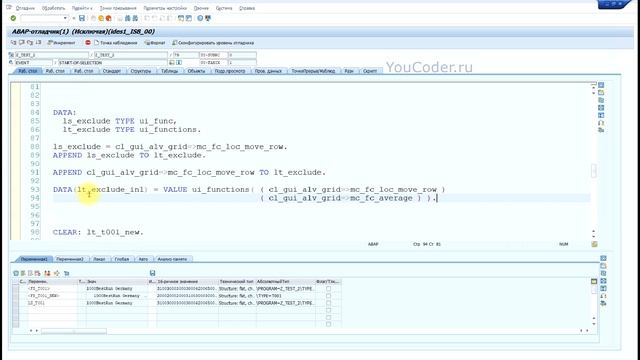Screen dimensions: 640x360
Task: Click the yellow Exit icon in top toolbar
Action: (x=101, y=18)
